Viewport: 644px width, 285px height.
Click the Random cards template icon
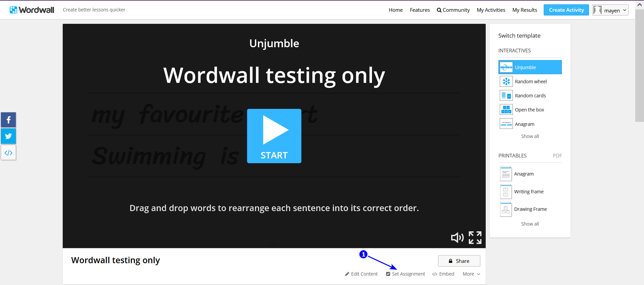(506, 96)
